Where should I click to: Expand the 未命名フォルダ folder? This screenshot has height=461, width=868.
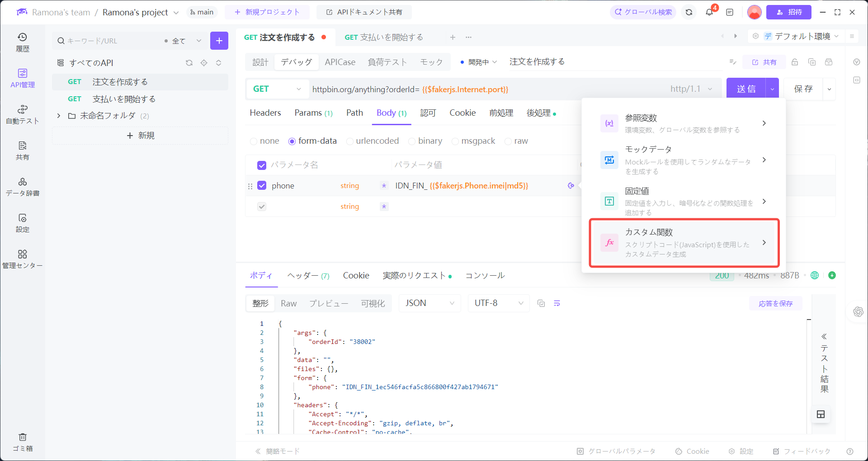pyautogui.click(x=58, y=115)
